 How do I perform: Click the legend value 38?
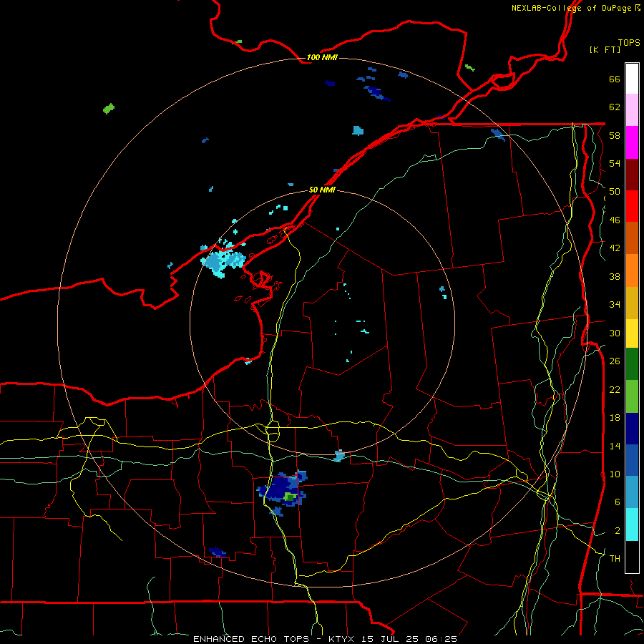point(615,276)
